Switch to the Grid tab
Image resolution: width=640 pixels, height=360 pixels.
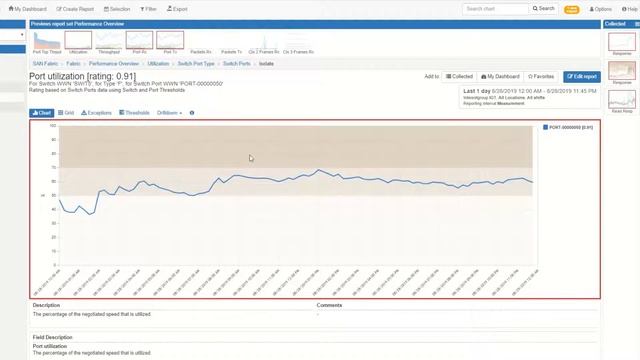pyautogui.click(x=66, y=113)
